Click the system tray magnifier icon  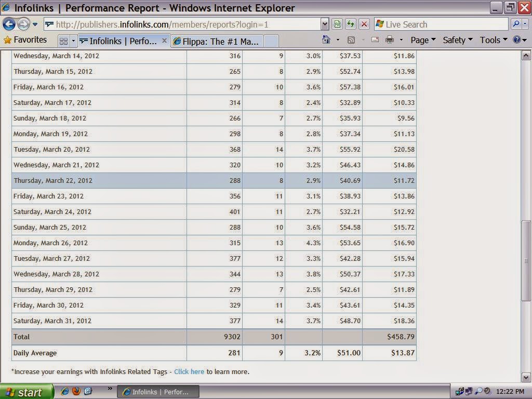coord(478,392)
